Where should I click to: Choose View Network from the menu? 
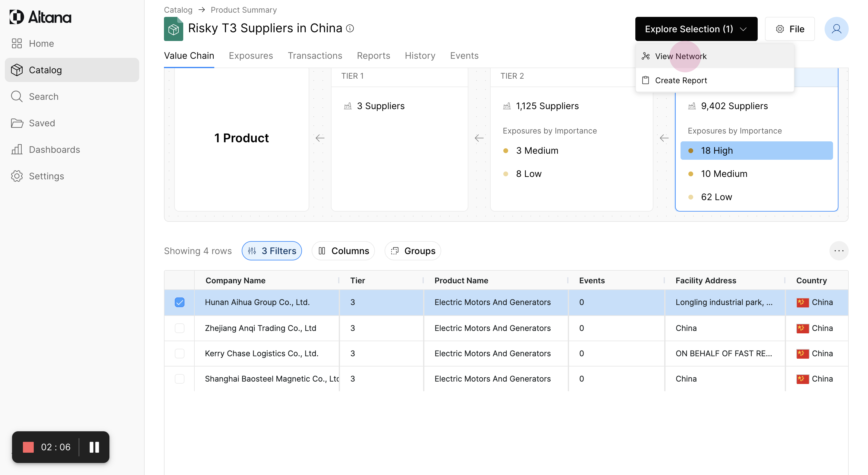(x=680, y=56)
